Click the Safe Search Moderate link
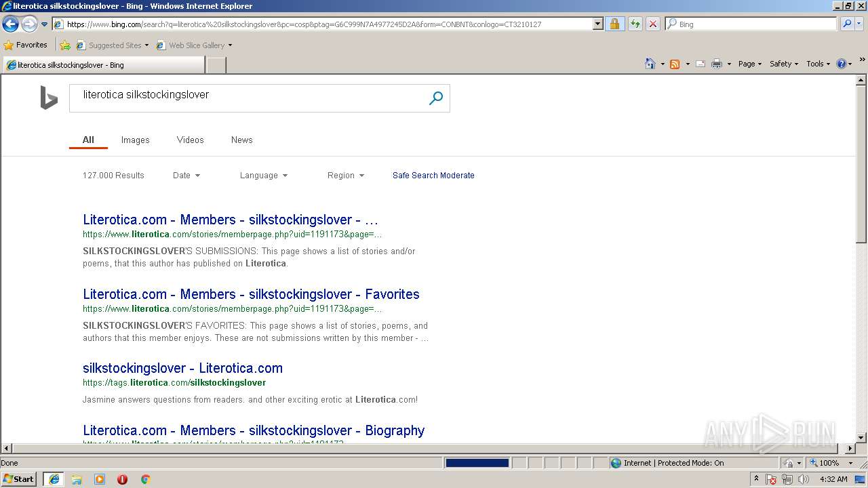The width and height of the screenshot is (868, 488). [x=433, y=175]
